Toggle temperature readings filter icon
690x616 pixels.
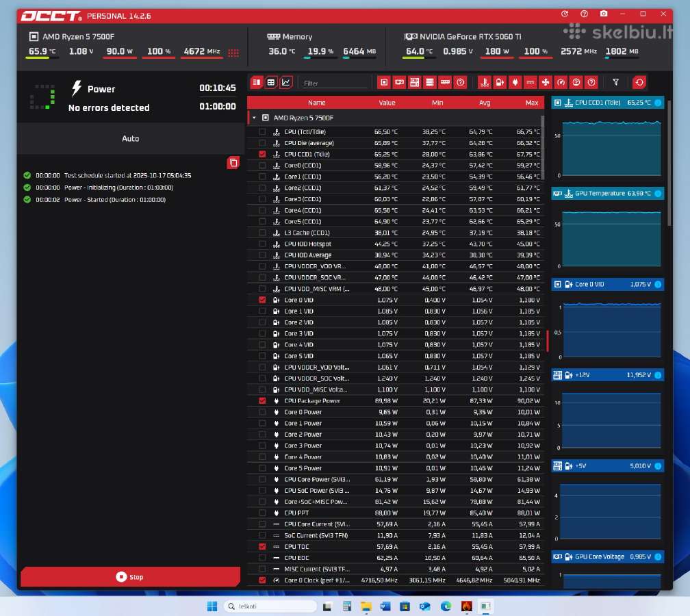point(485,82)
